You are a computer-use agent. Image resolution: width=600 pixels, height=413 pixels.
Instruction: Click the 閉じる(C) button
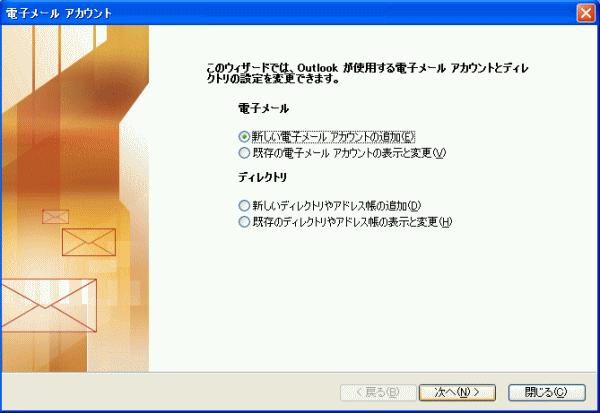(x=547, y=392)
